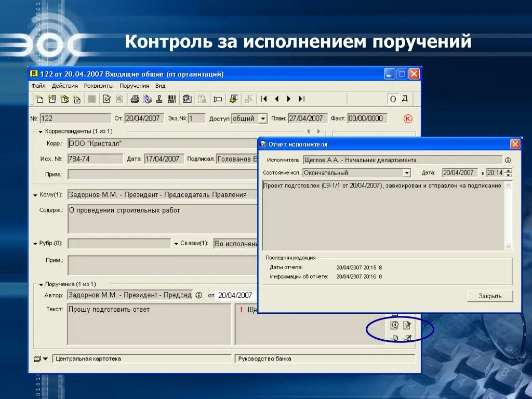
Task: Click previous correspondent arrow in Корреспонденты header
Action: (x=309, y=131)
